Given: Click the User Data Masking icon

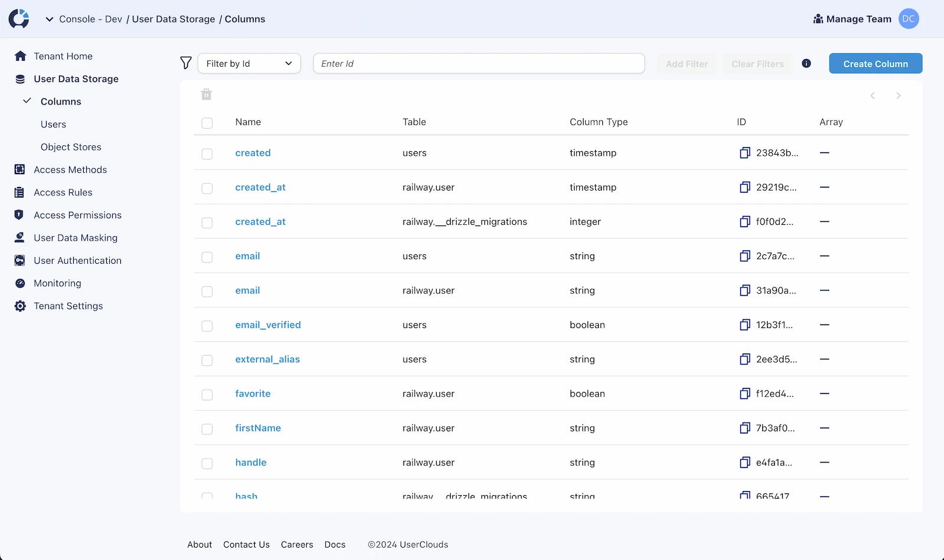Looking at the screenshot, I should [x=20, y=238].
